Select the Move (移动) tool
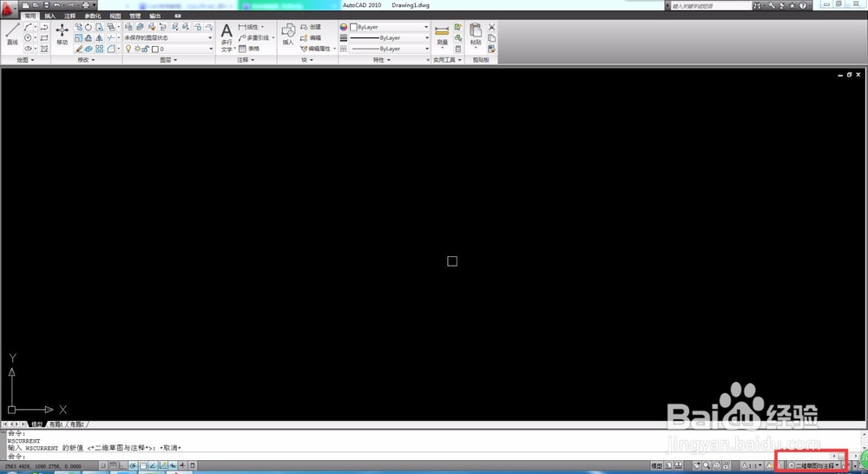The width and height of the screenshot is (868, 474). [x=62, y=35]
